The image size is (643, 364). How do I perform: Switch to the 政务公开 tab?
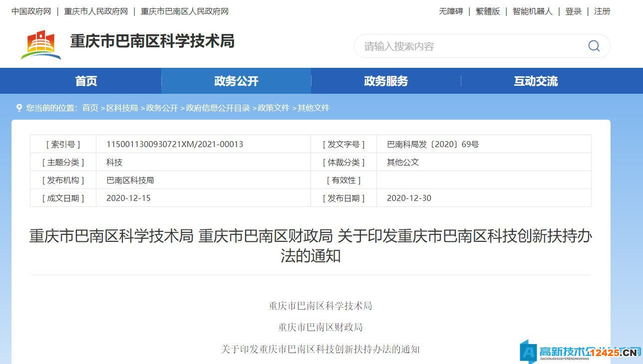point(236,81)
